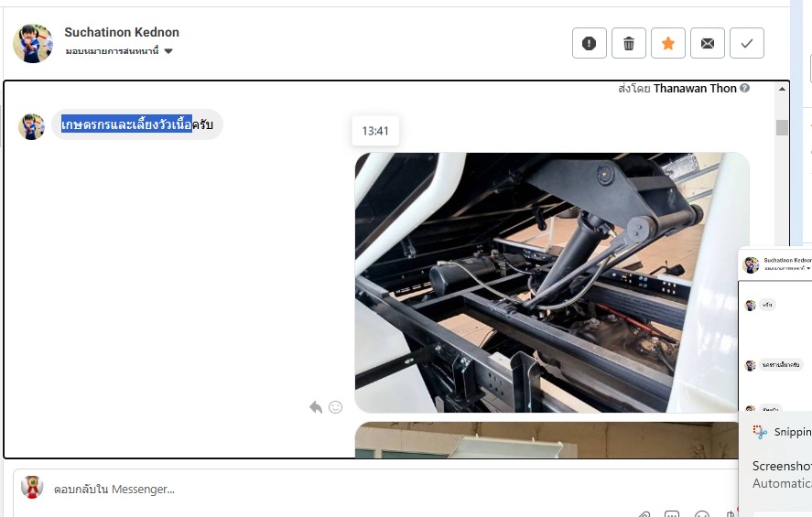Mark conversation as spam with exclamation icon

(x=590, y=43)
